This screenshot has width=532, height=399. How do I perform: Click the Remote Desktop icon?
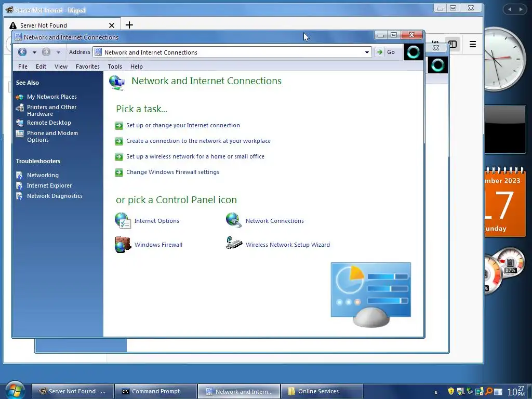pyautogui.click(x=20, y=123)
